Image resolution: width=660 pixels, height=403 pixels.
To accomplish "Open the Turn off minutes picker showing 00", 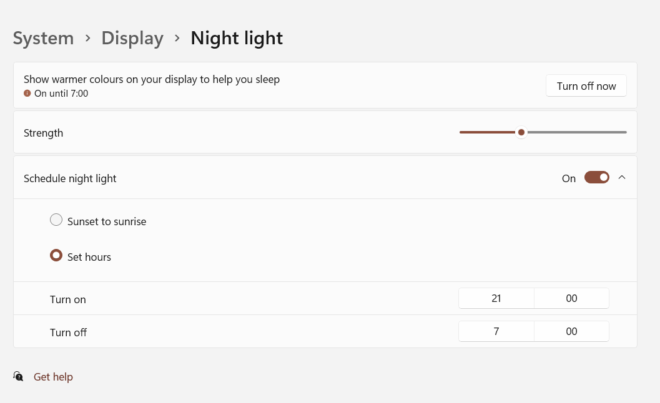I will coord(571,331).
